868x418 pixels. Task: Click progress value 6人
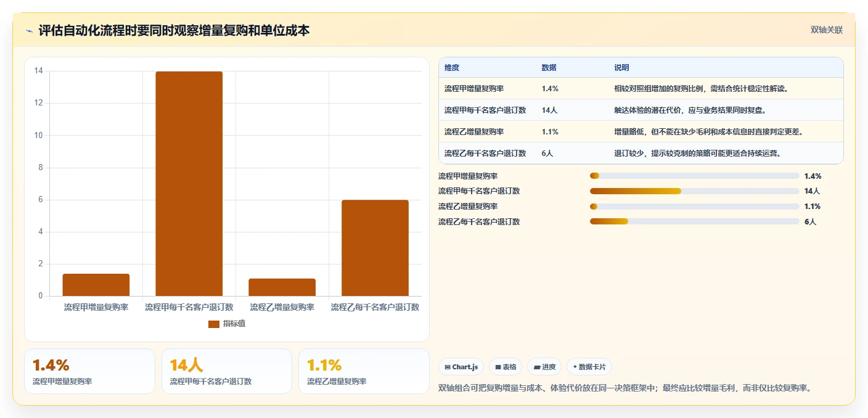click(810, 222)
